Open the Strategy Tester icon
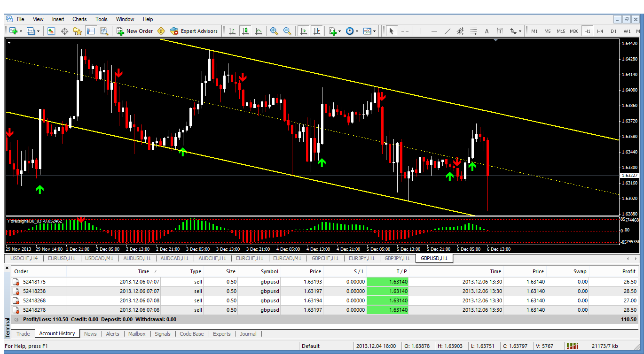The image size is (644, 354). (x=104, y=31)
